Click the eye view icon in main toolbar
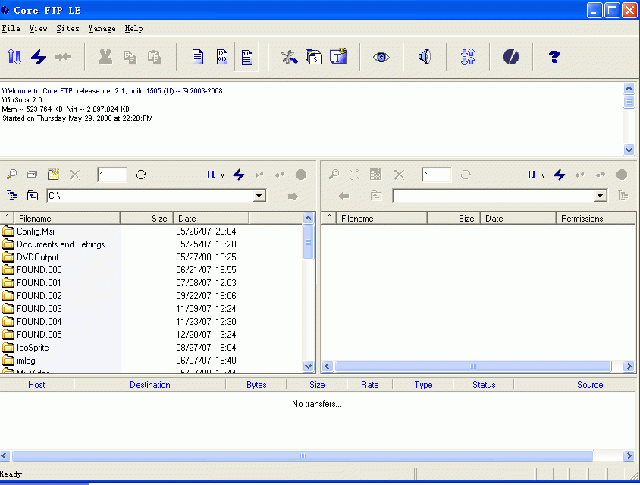Viewport: 640px width, 485px height. click(381, 57)
